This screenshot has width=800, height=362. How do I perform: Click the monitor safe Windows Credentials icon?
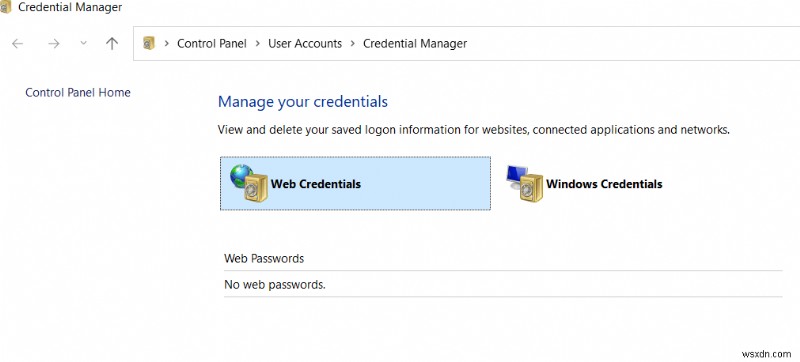pos(524,184)
